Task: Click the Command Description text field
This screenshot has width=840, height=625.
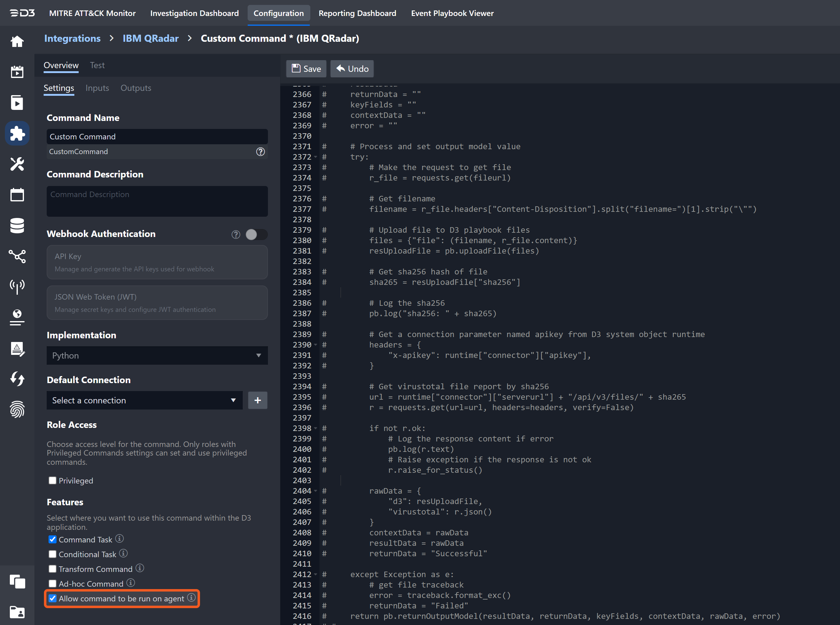Action: pyautogui.click(x=157, y=201)
